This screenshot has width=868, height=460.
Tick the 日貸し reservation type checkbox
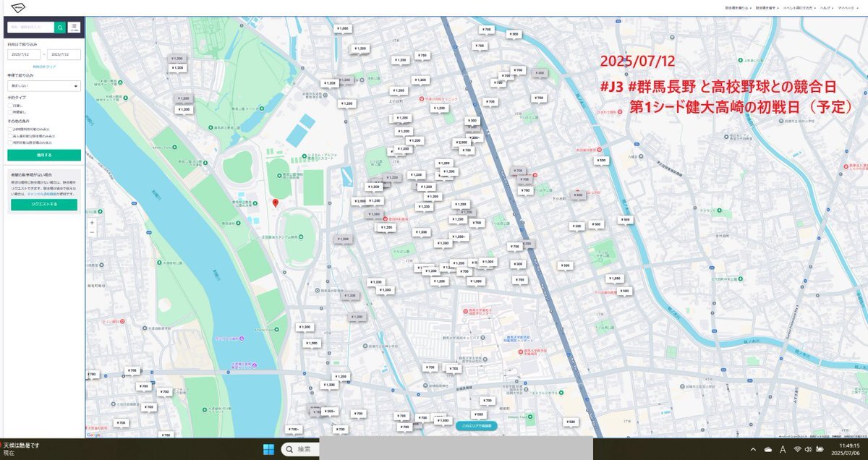click(x=9, y=105)
